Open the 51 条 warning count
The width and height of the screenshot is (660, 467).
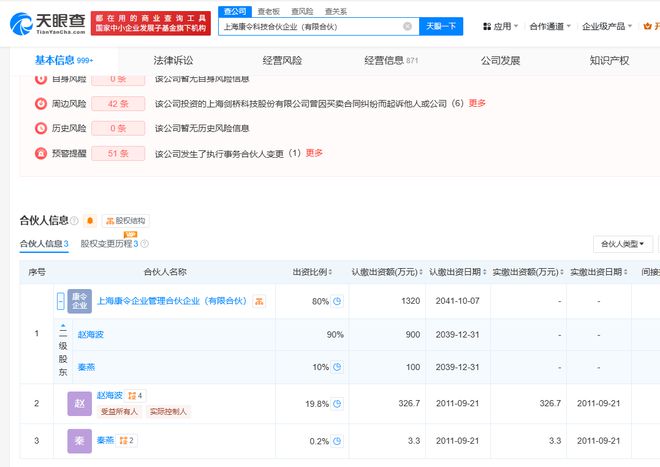[x=118, y=153]
